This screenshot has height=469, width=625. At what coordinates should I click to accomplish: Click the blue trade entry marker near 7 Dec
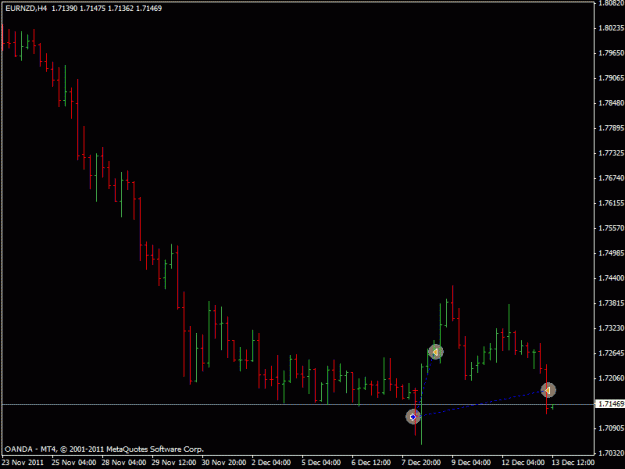click(x=413, y=417)
